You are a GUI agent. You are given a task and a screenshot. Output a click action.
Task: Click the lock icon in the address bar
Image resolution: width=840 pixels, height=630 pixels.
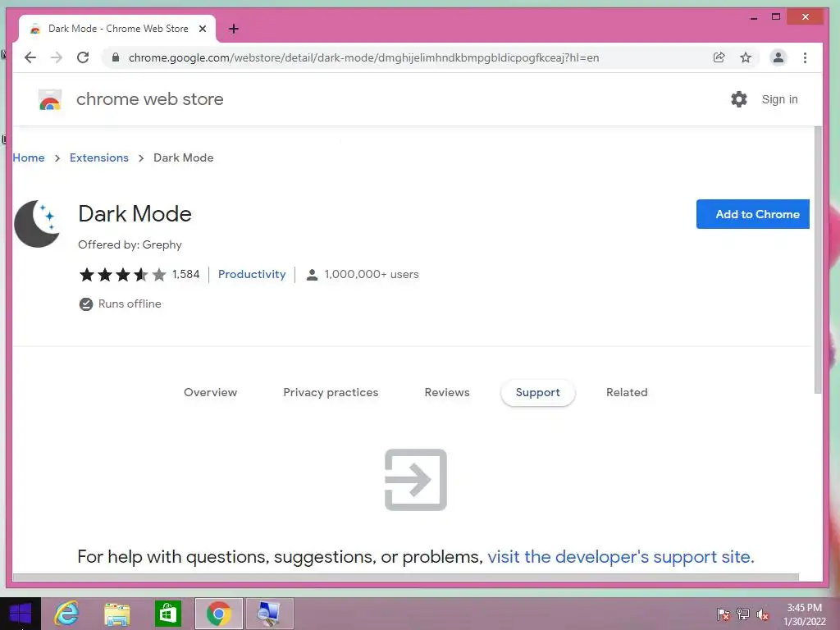click(115, 57)
